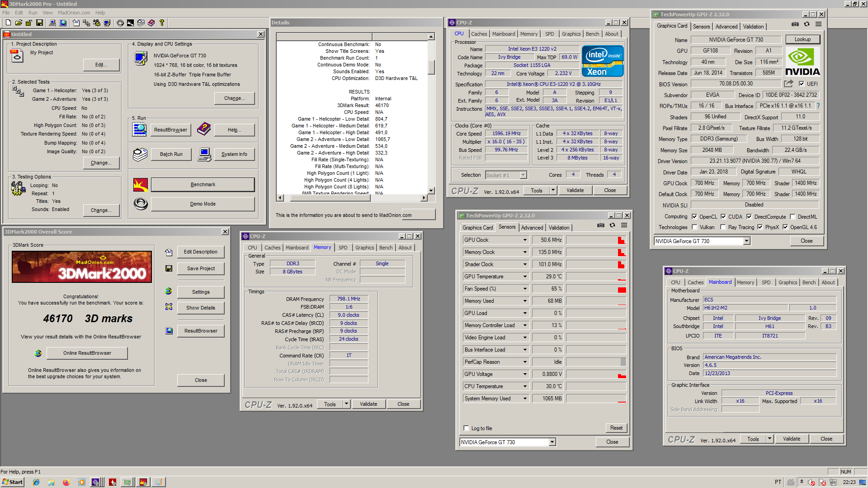Click the batch run stacked disks toolbar icon
This screenshot has width=868, height=488.
141,23
